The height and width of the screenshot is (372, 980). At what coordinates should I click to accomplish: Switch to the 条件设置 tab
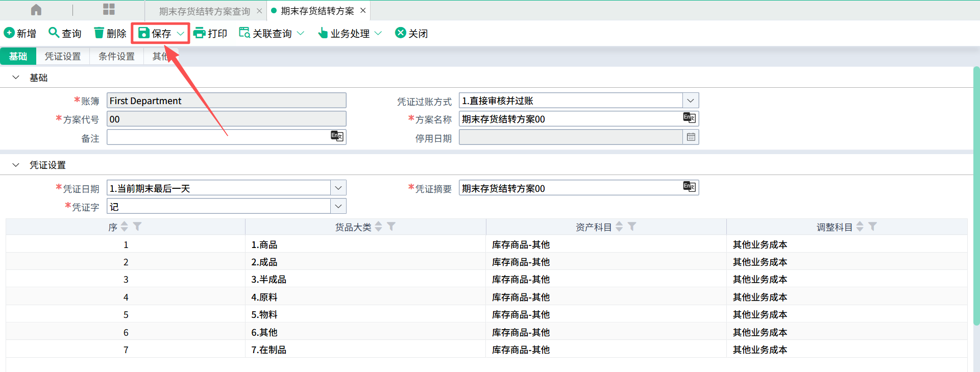point(116,56)
